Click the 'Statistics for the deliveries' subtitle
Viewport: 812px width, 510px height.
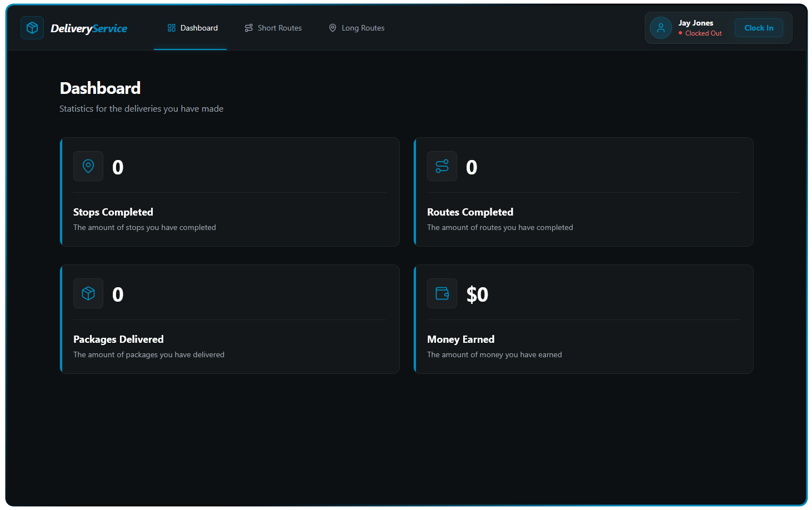tap(141, 109)
